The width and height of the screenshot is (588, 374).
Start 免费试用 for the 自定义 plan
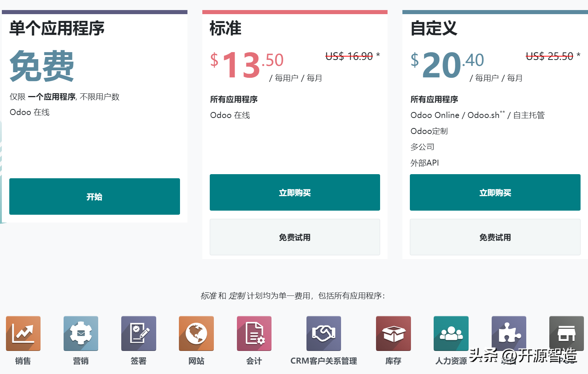(495, 237)
